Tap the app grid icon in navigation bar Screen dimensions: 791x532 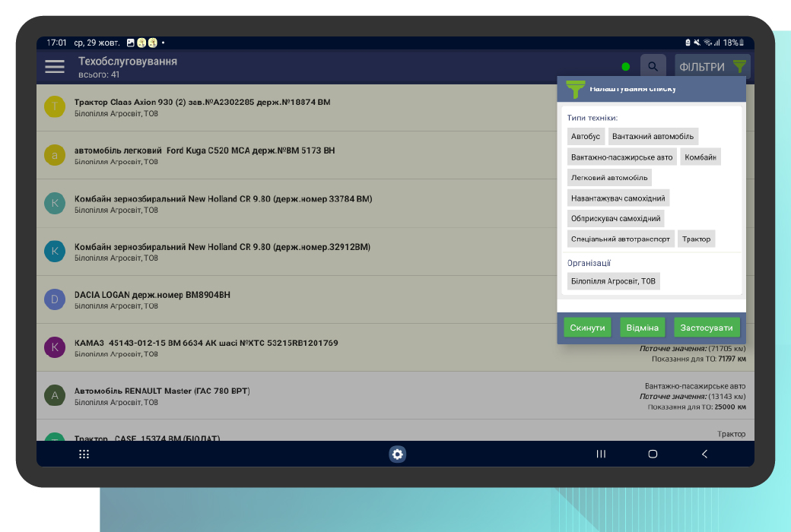pyautogui.click(x=83, y=454)
